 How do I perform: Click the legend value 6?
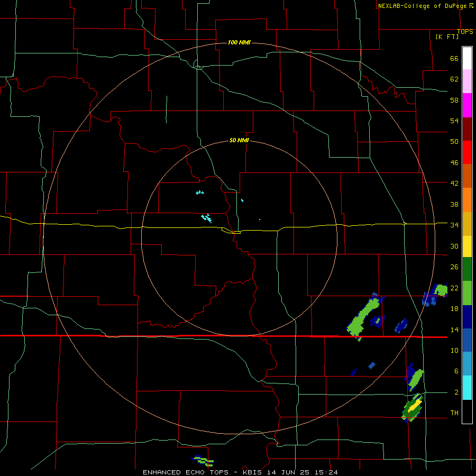(x=456, y=371)
